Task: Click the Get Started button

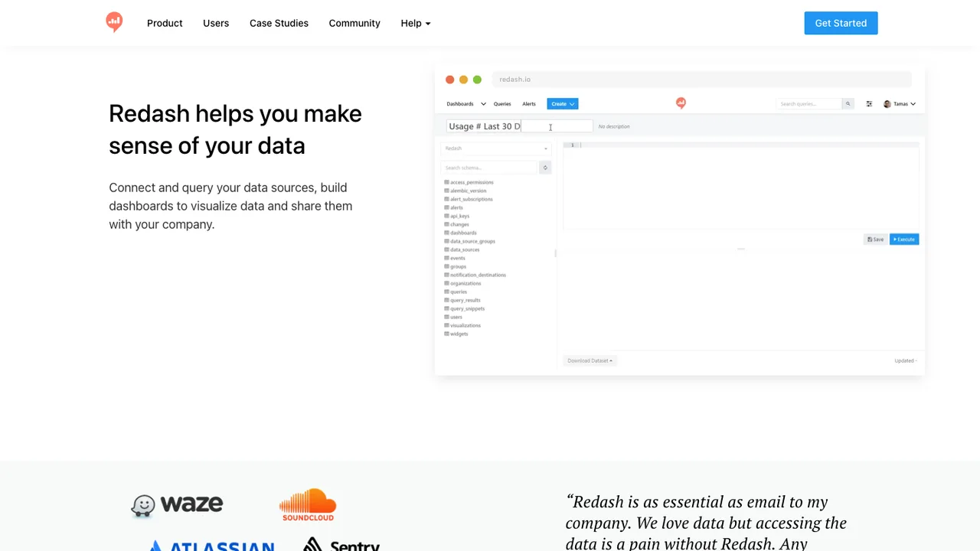Action: tap(841, 23)
